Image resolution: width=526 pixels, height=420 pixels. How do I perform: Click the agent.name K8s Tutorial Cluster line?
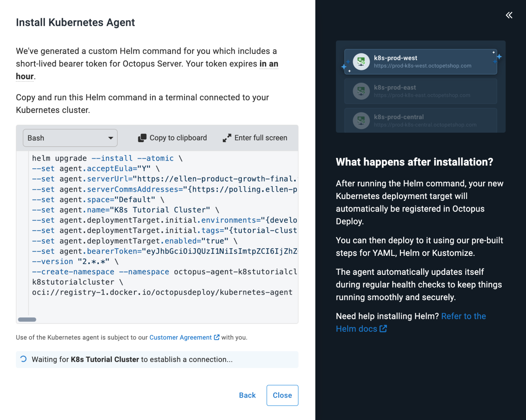[126, 210]
